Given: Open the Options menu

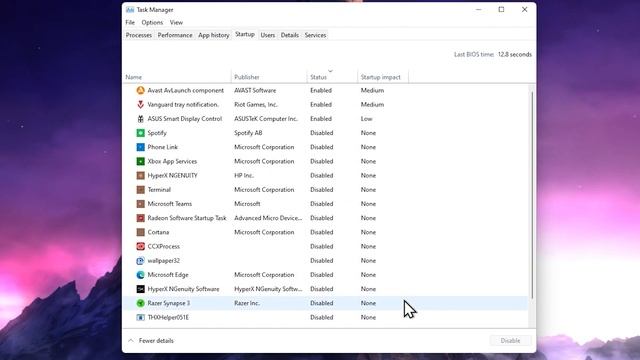Looking at the screenshot, I should (152, 22).
